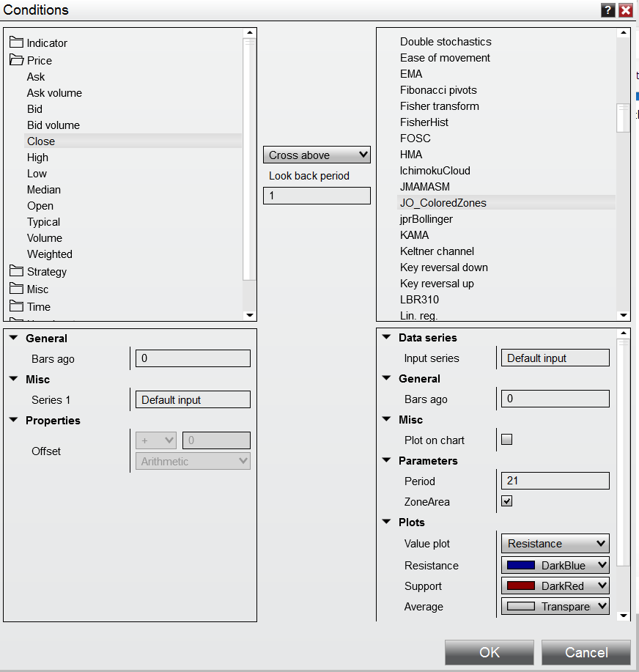The height and width of the screenshot is (672, 639).
Task: Collapse the Price folder icon
Action: (16, 60)
